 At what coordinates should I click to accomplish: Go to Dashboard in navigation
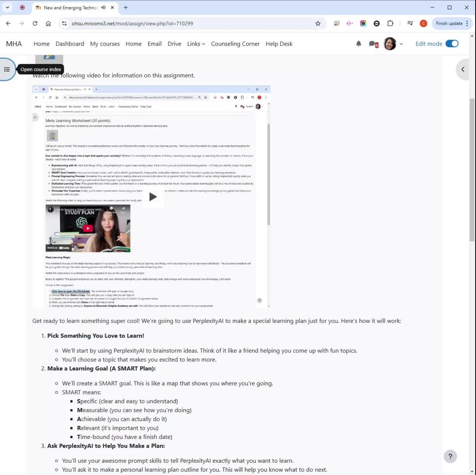click(70, 44)
